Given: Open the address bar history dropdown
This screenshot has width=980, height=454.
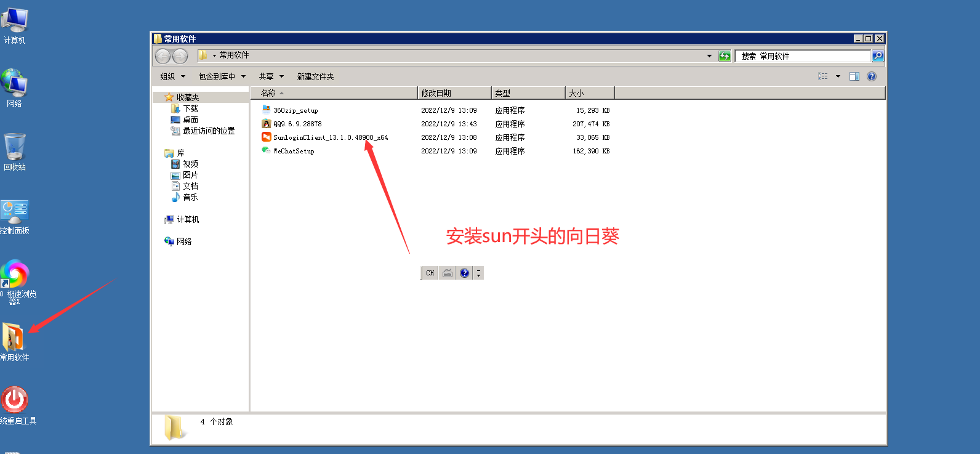Looking at the screenshot, I should tap(709, 56).
